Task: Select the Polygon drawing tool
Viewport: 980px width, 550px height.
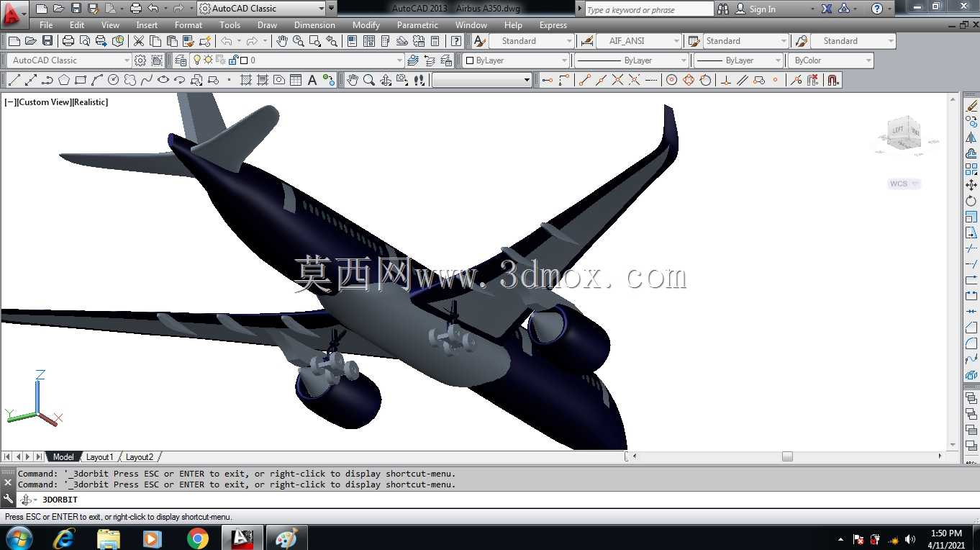Action: point(64,80)
